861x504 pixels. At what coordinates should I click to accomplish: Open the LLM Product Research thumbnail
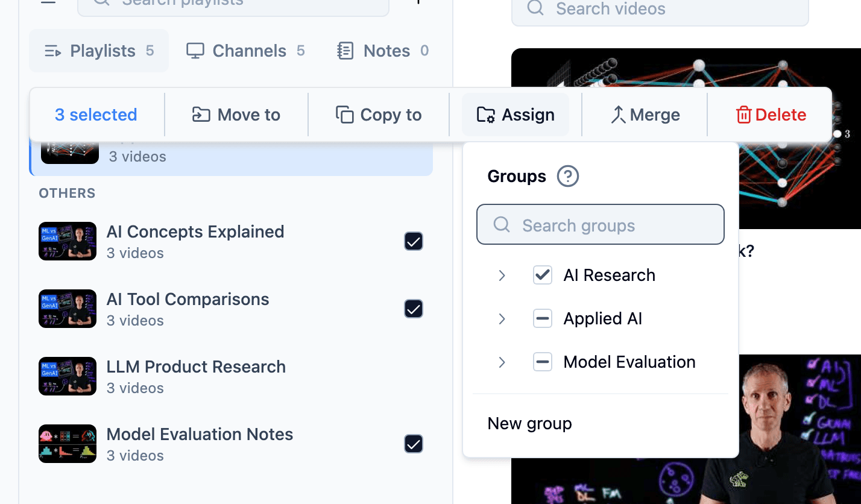point(68,376)
